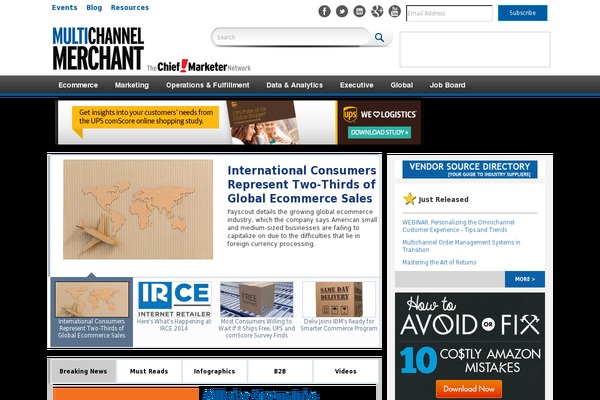Click the Subscribe button
This screenshot has width=600, height=400.
point(522,13)
